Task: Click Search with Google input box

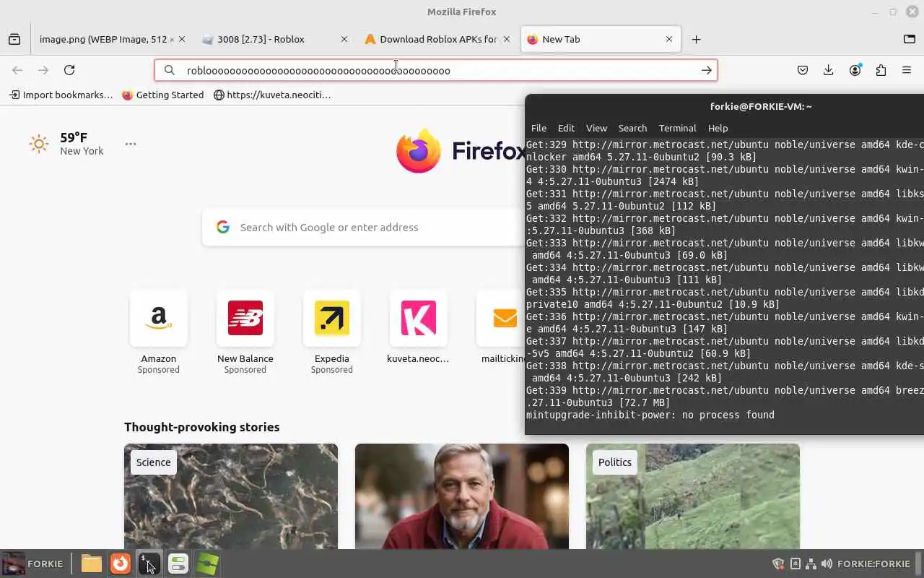Action: (x=365, y=228)
